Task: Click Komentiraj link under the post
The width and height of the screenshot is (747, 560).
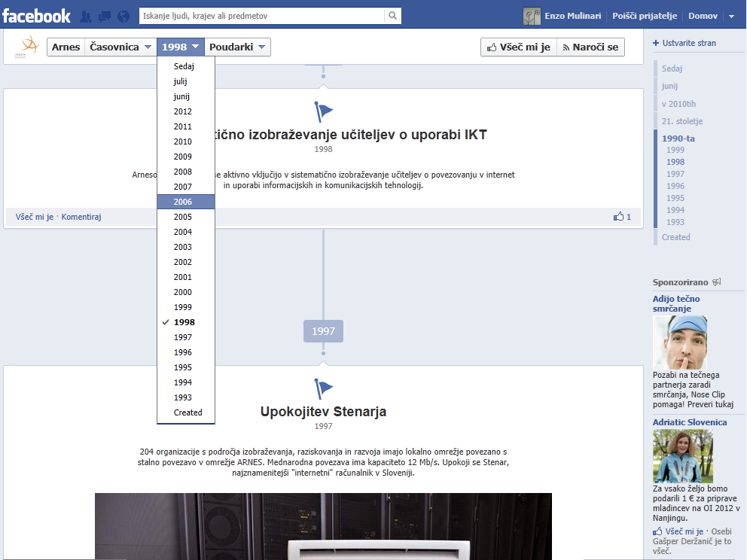Action: pos(81,217)
